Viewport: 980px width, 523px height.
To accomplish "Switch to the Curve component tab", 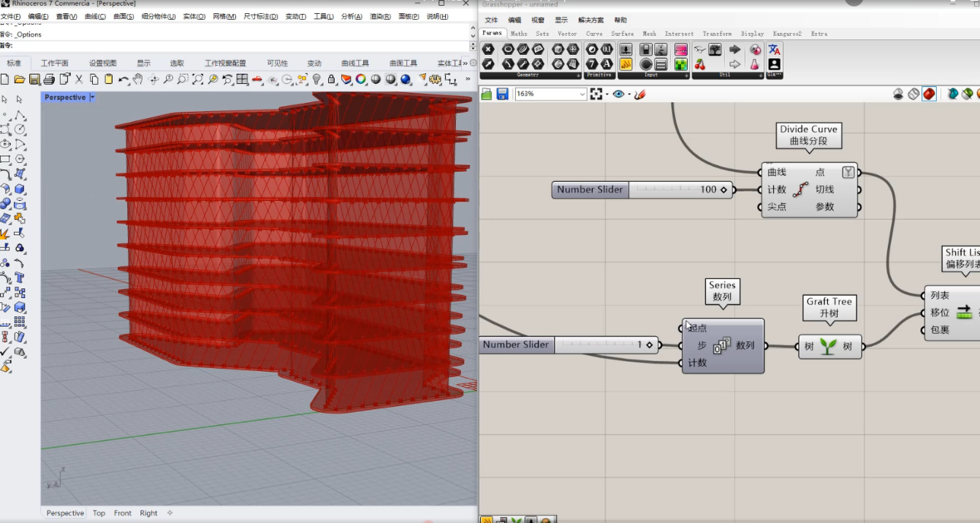I will click(594, 34).
